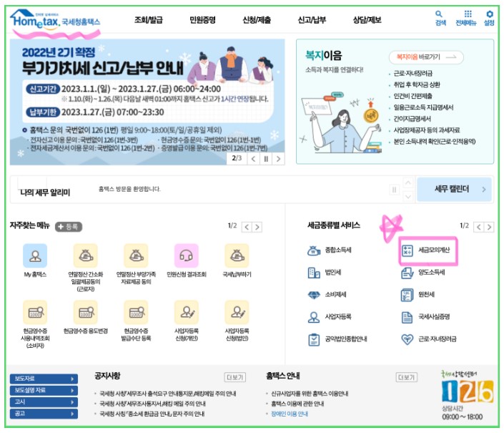The height and width of the screenshot is (433, 504).
Task: Click the 원천세 icon
Action: pos(407,295)
